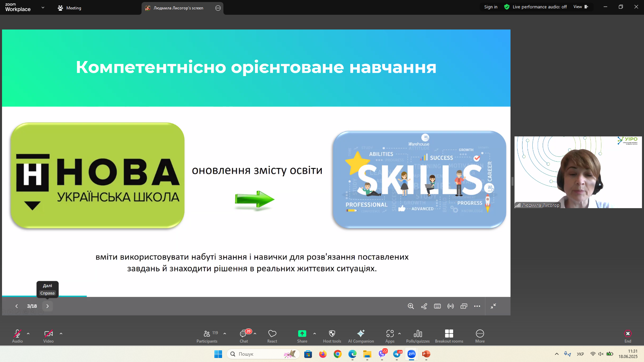Click the Sign in button

click(491, 7)
